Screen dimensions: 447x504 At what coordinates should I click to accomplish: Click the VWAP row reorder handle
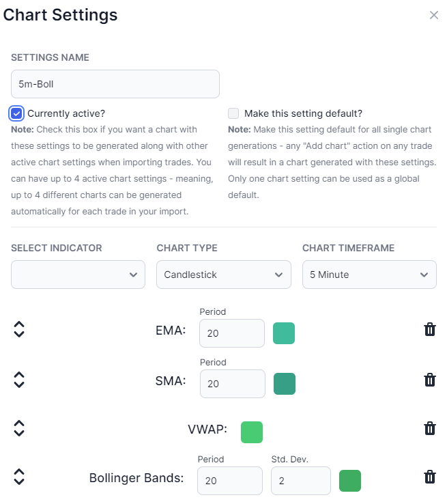[19, 428]
